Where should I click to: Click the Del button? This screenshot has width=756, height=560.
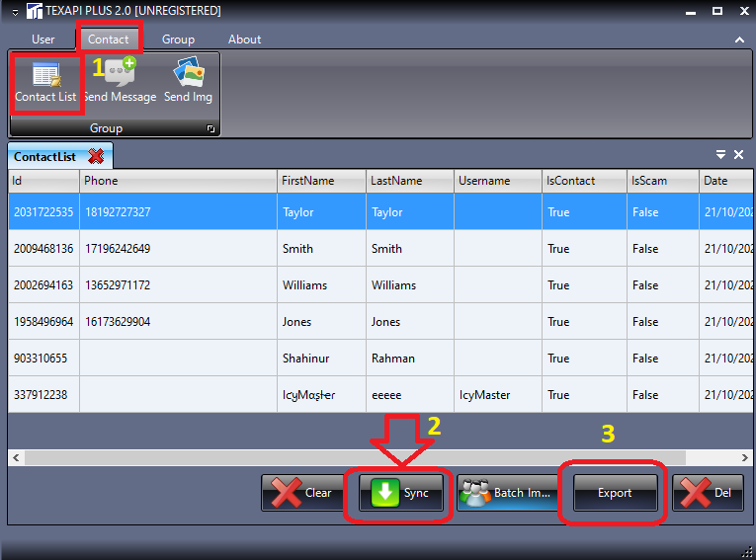click(708, 493)
